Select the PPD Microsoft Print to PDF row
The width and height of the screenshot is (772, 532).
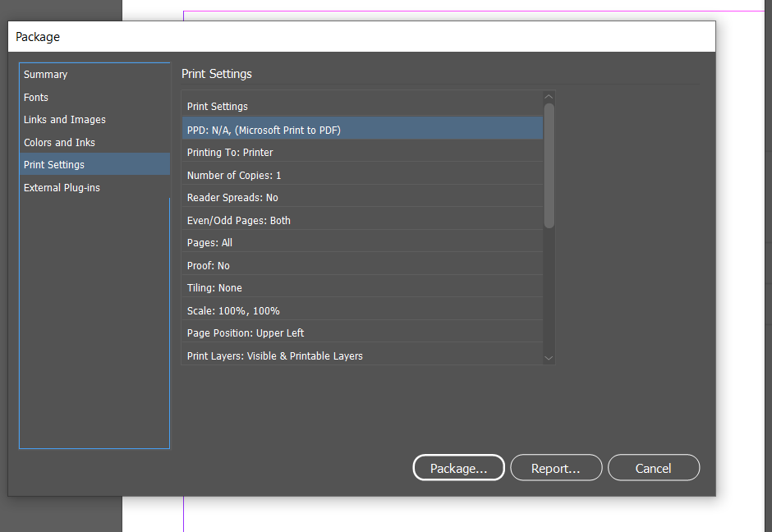click(x=361, y=129)
